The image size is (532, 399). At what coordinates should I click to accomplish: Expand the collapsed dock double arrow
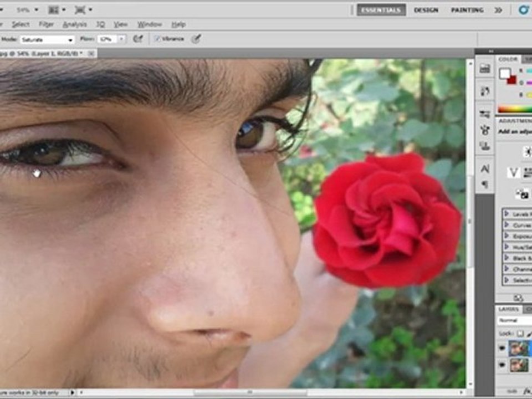click(x=490, y=52)
